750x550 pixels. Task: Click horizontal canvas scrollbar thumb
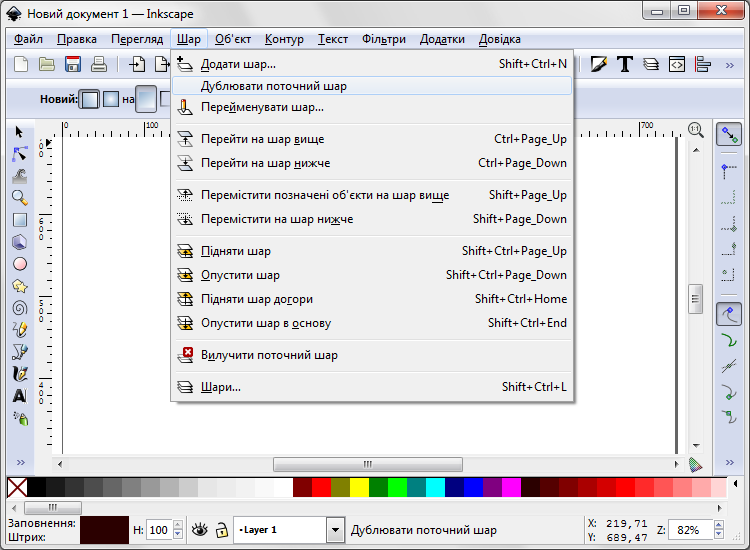click(x=368, y=464)
